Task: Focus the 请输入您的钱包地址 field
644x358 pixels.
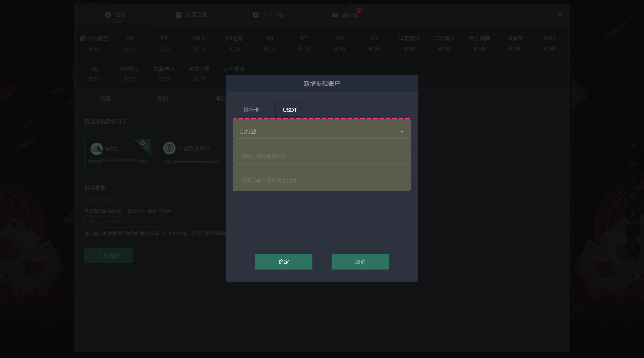Action: (322, 156)
